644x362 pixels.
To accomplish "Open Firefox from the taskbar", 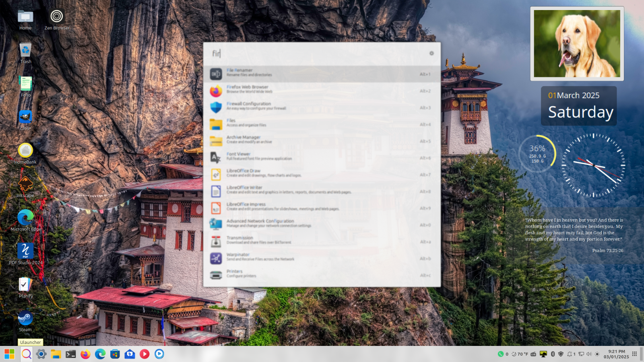I will [x=85, y=354].
